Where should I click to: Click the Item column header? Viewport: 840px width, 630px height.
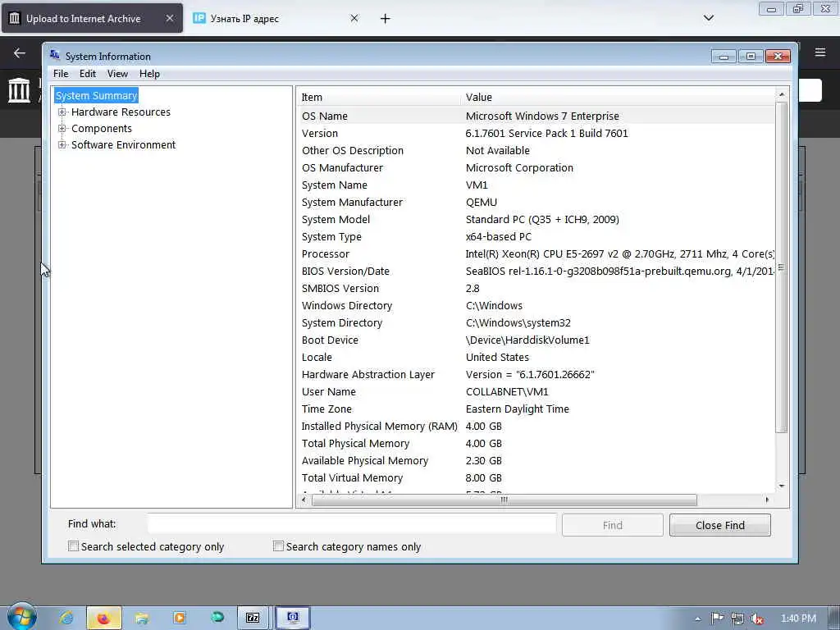click(x=379, y=97)
